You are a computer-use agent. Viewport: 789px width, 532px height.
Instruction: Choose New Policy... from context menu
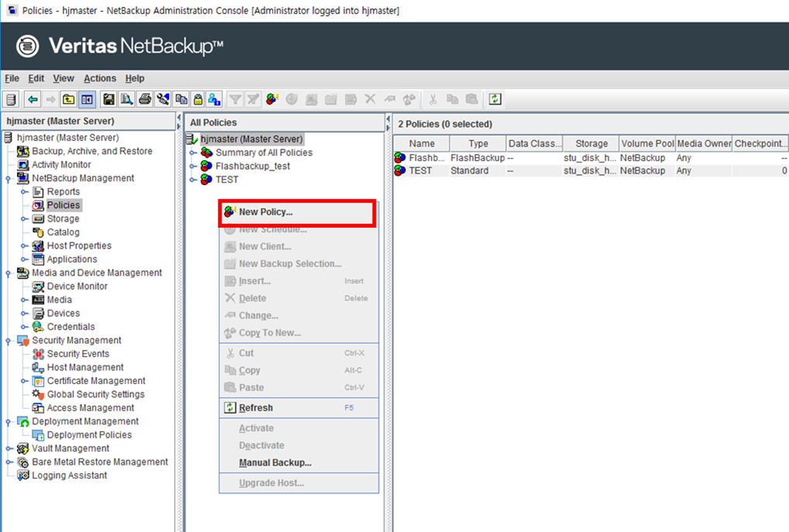coord(298,212)
